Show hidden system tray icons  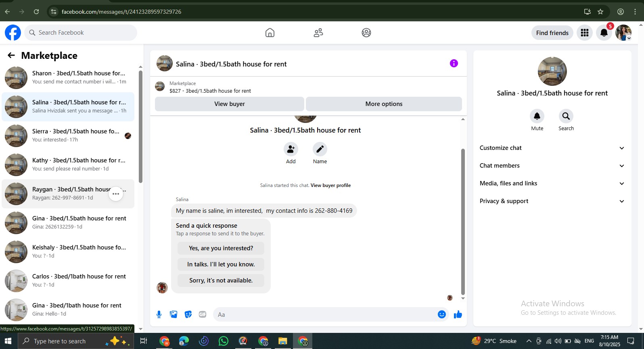(529, 341)
